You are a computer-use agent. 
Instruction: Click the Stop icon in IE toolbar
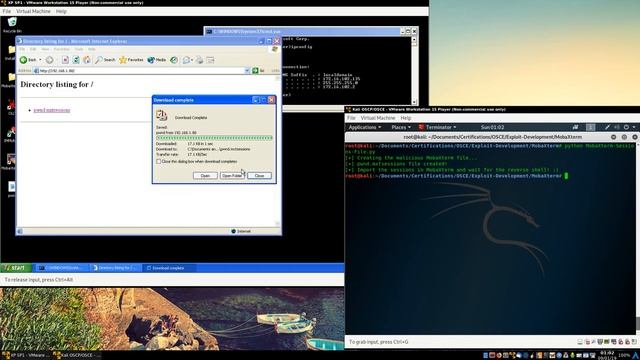(65, 60)
